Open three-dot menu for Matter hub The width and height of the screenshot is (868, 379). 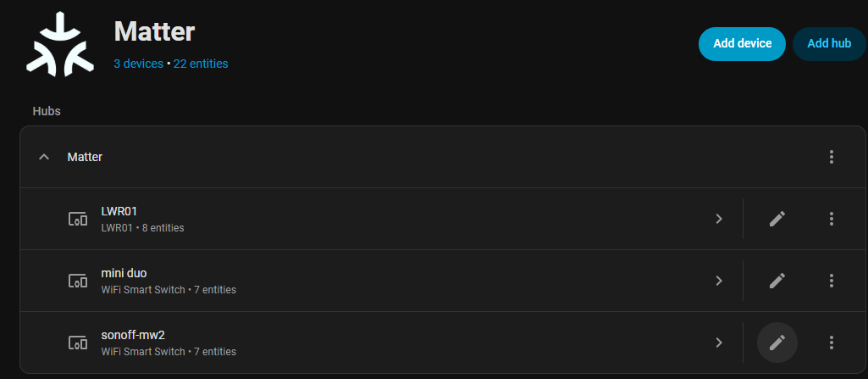pyautogui.click(x=832, y=157)
